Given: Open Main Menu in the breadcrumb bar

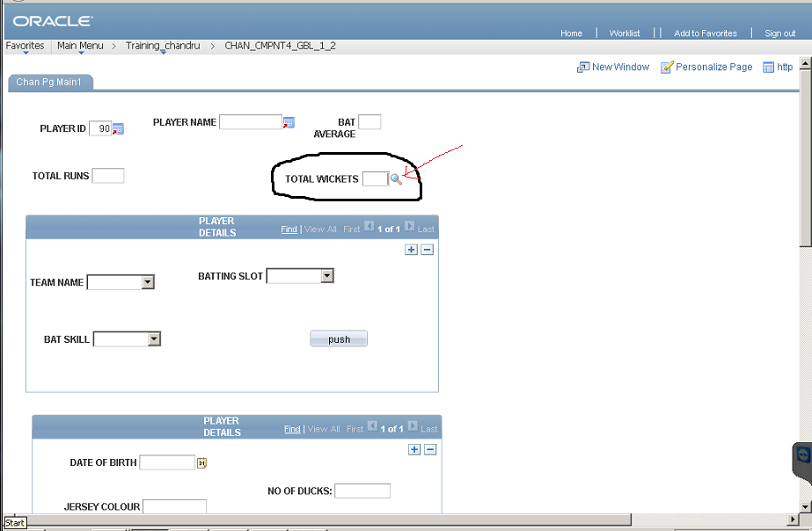Looking at the screenshot, I should [79, 45].
